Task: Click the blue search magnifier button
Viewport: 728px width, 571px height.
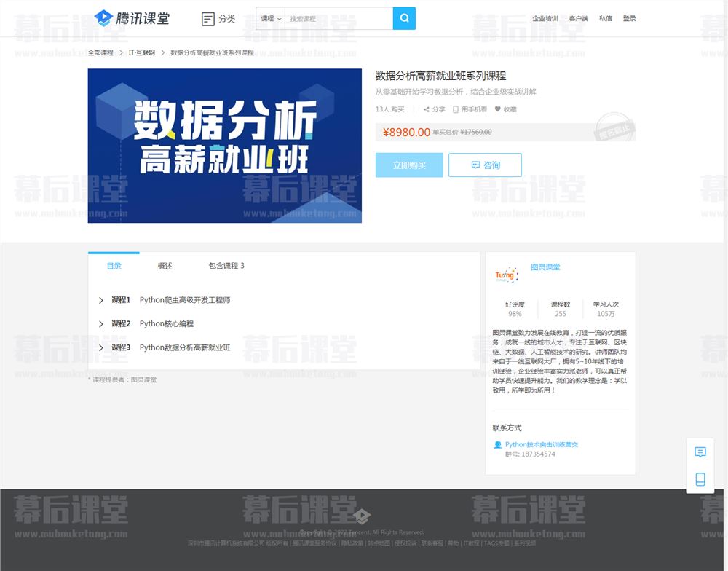Action: click(x=404, y=19)
